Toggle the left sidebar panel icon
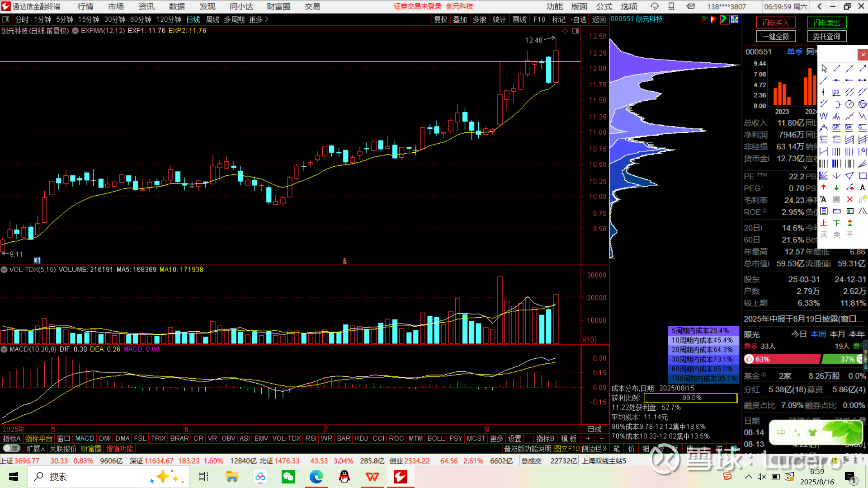The image size is (868, 488). point(6,19)
